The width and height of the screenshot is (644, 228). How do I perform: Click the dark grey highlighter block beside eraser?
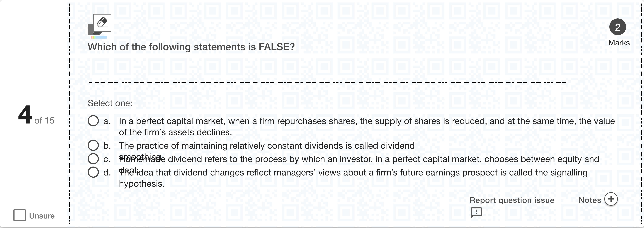click(90, 29)
